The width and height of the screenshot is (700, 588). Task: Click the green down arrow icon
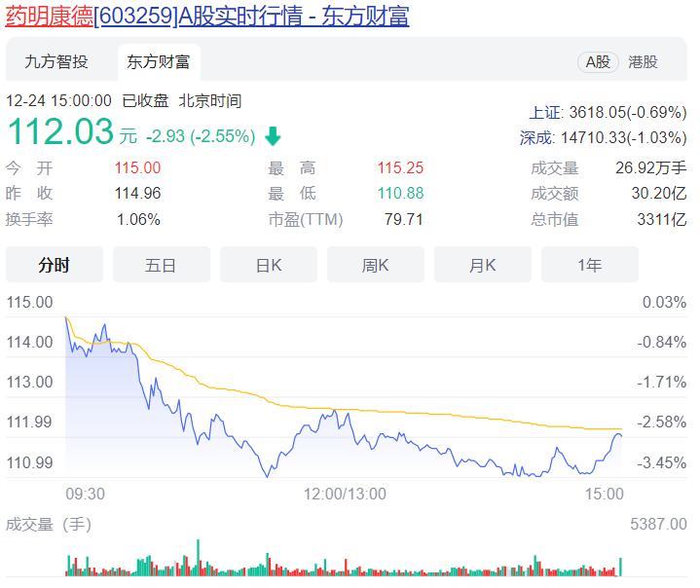tap(273, 135)
